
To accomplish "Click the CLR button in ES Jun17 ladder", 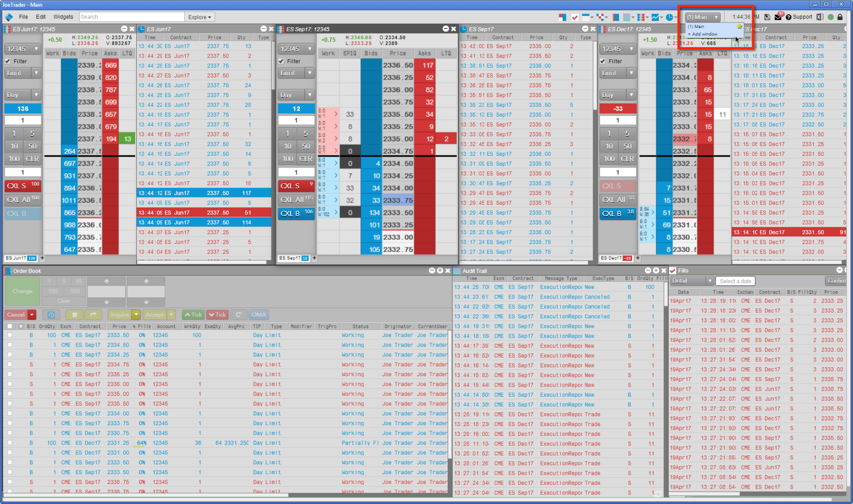I will click(x=32, y=159).
